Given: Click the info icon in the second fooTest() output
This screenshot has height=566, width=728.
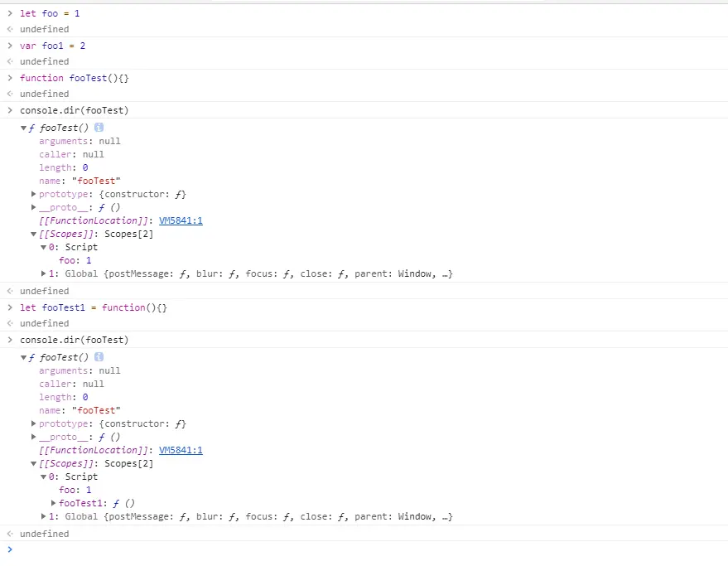Looking at the screenshot, I should coord(99,356).
